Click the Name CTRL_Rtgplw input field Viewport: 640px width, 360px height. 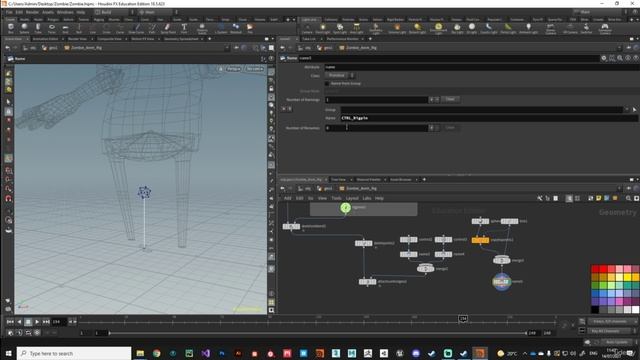[489, 118]
